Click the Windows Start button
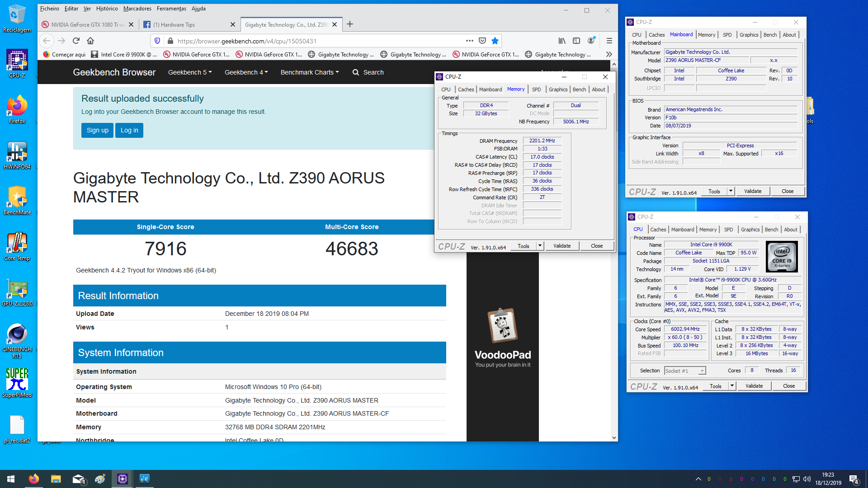 pyautogui.click(x=11, y=479)
